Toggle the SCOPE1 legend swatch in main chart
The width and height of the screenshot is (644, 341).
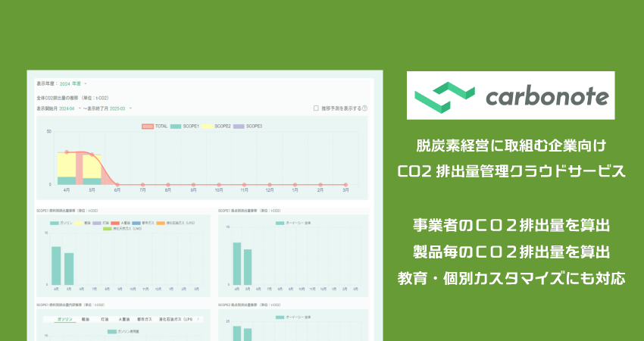coord(176,127)
